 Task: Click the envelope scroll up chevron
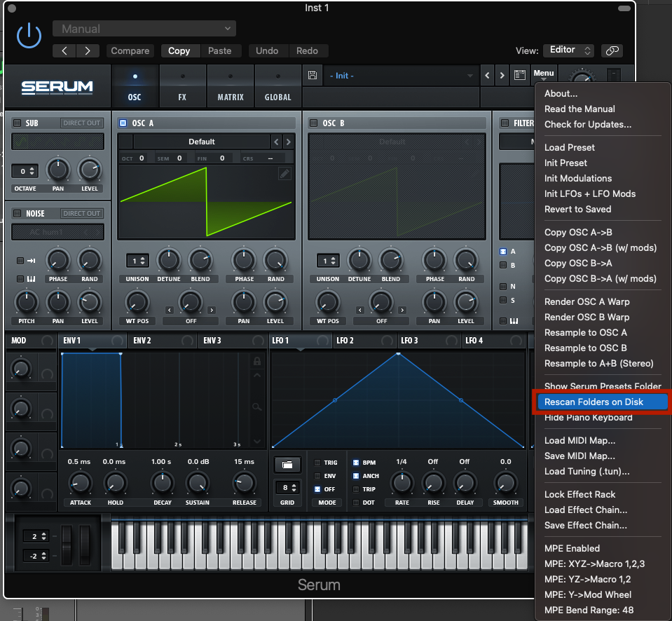click(257, 376)
